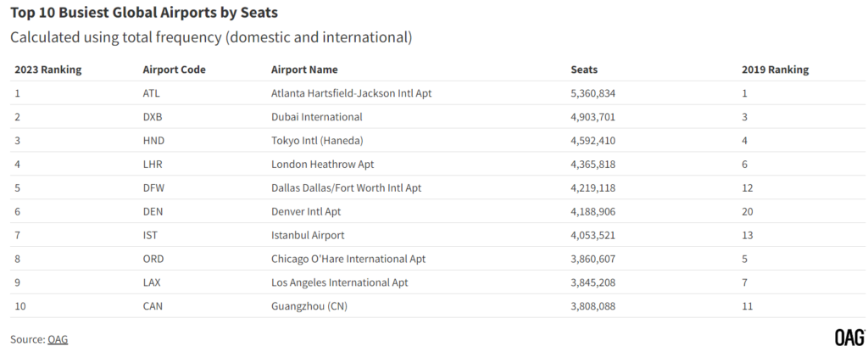Select Guangzhou (CN) airport name
The height and width of the screenshot is (352, 868).
(309, 306)
